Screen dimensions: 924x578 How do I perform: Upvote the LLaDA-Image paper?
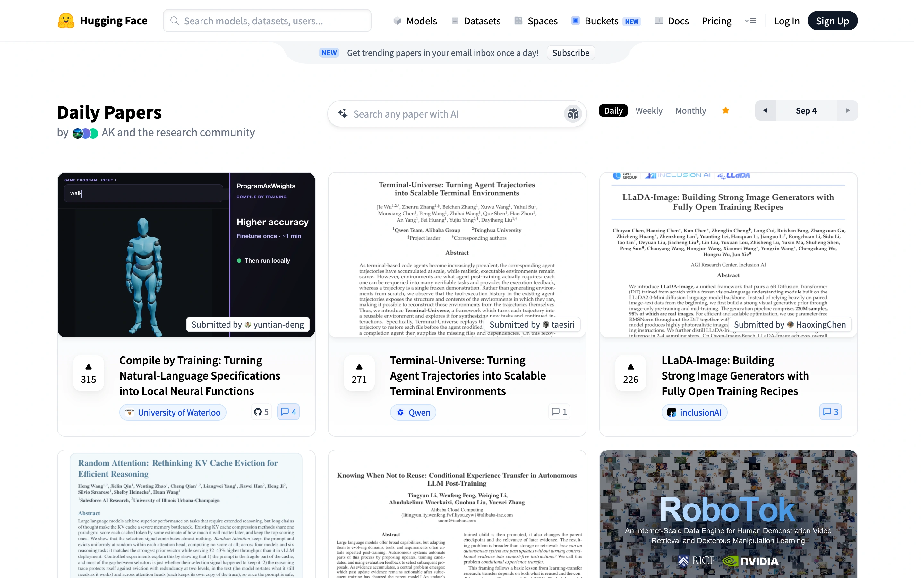click(630, 373)
